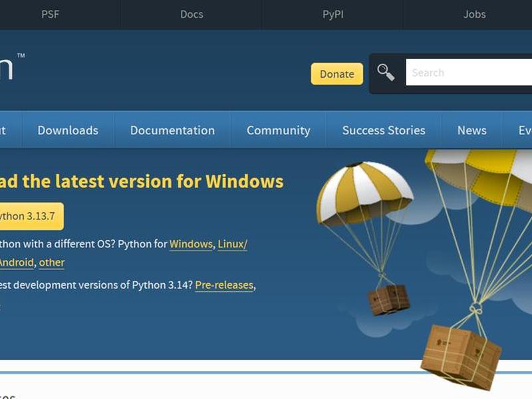Screen dimensions: 532x399
Task: Open the PSF top bar link
Action: click(50, 14)
